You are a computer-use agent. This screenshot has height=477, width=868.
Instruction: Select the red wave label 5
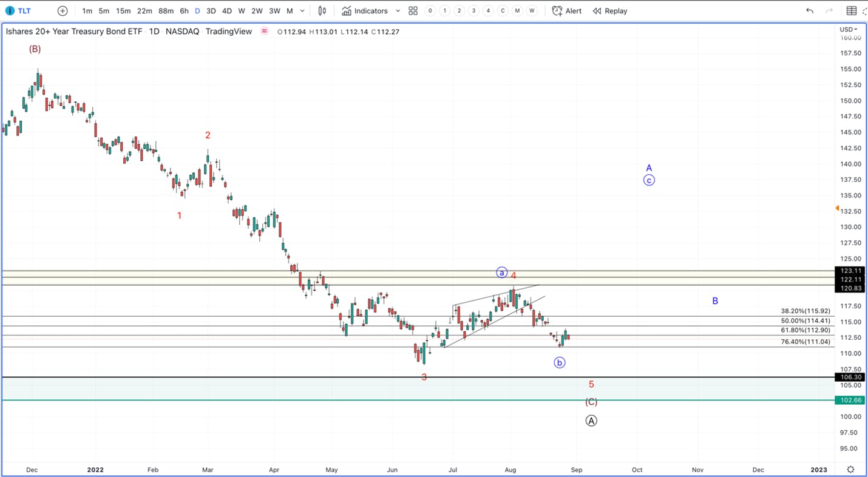591,385
